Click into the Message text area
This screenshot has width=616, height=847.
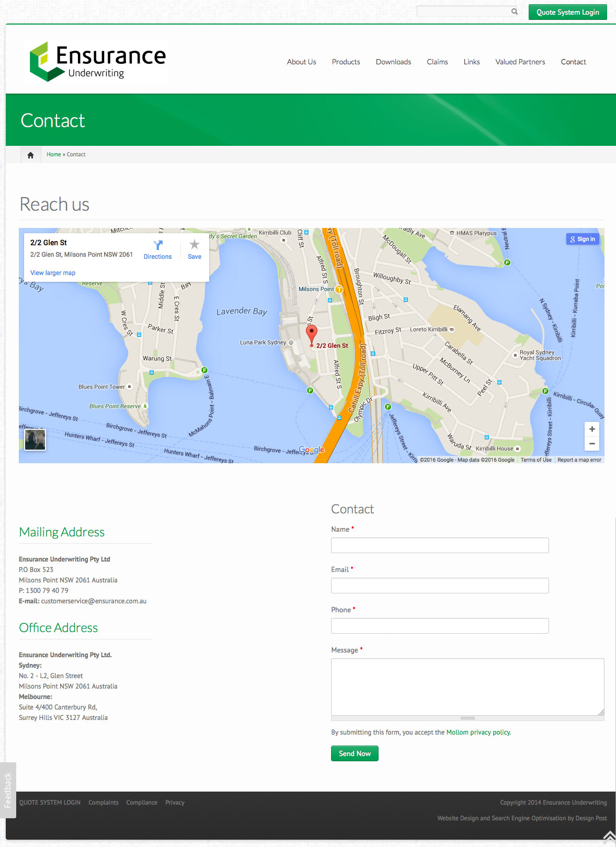tap(467, 687)
